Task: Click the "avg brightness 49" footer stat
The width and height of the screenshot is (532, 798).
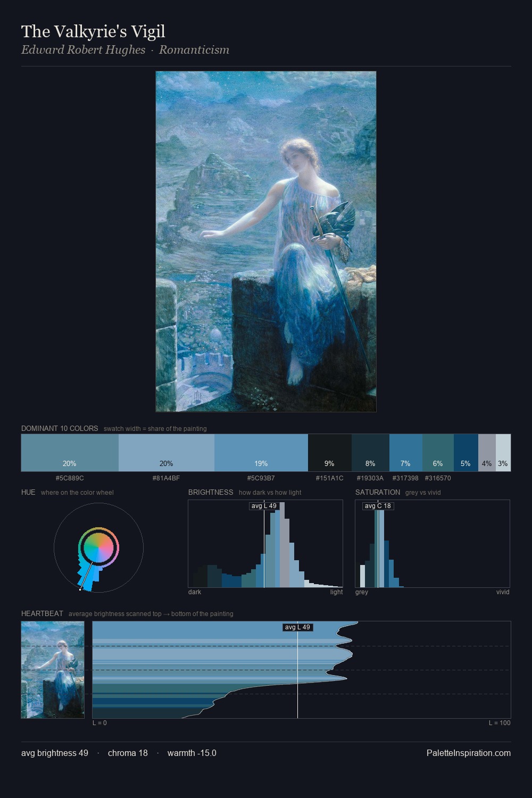Action: (55, 753)
